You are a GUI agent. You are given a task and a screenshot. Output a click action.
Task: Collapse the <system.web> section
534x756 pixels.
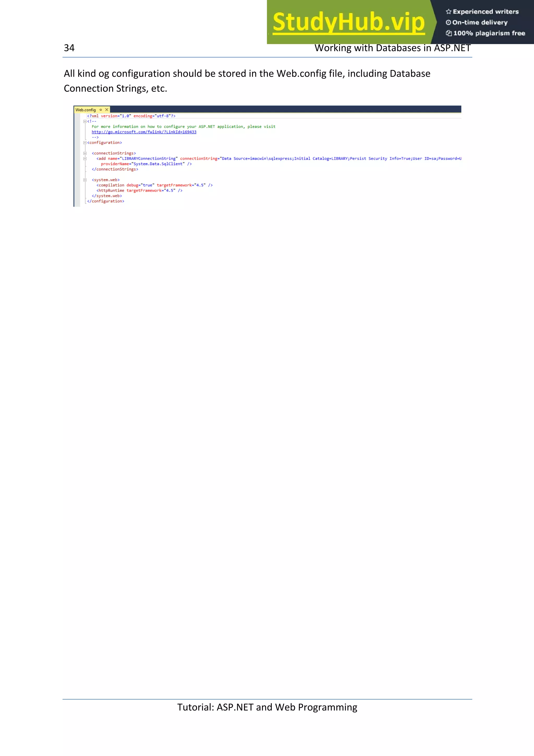click(x=85, y=180)
